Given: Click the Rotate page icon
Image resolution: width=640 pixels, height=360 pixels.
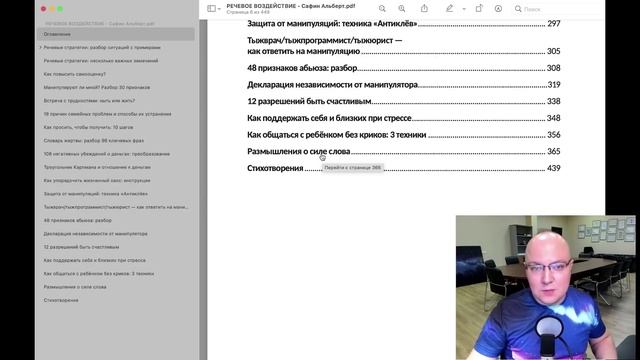Looking at the screenshot, I should 479,8.
